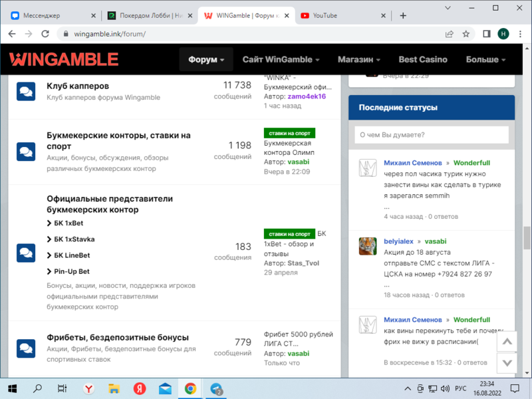Bookmark this page with the star icon
Image resolution: width=532 pixels, height=399 pixels.
coord(466,34)
